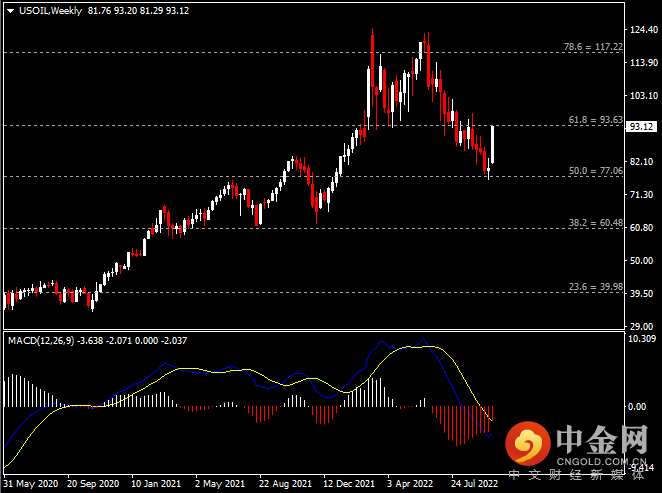The height and width of the screenshot is (493, 662).
Task: Click price axis value 60.80
Action: tap(641, 228)
